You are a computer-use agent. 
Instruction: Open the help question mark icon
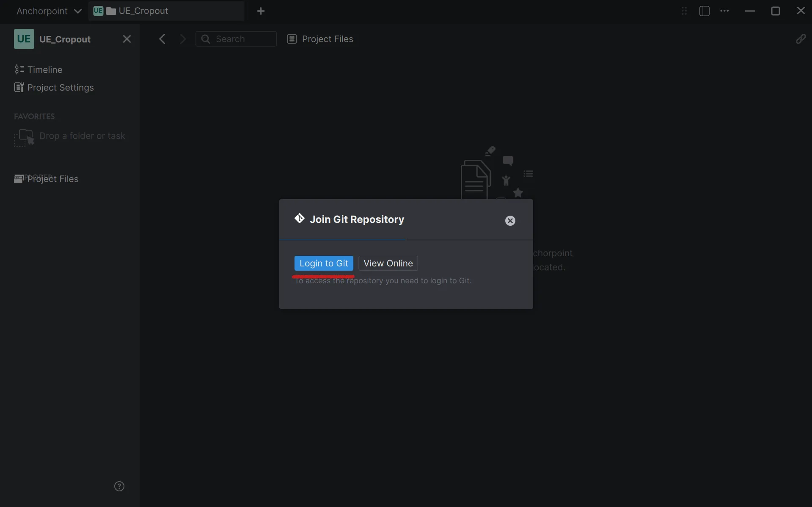(119, 486)
